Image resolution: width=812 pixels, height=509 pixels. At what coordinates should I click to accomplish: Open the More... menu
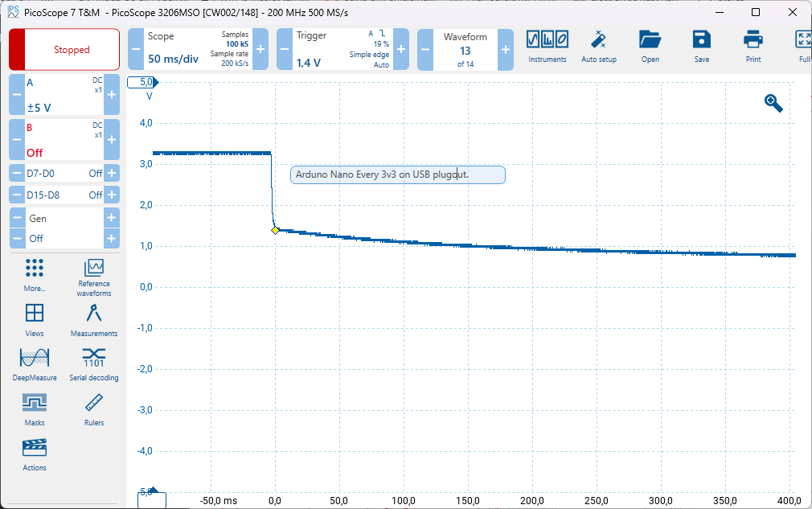click(x=35, y=273)
